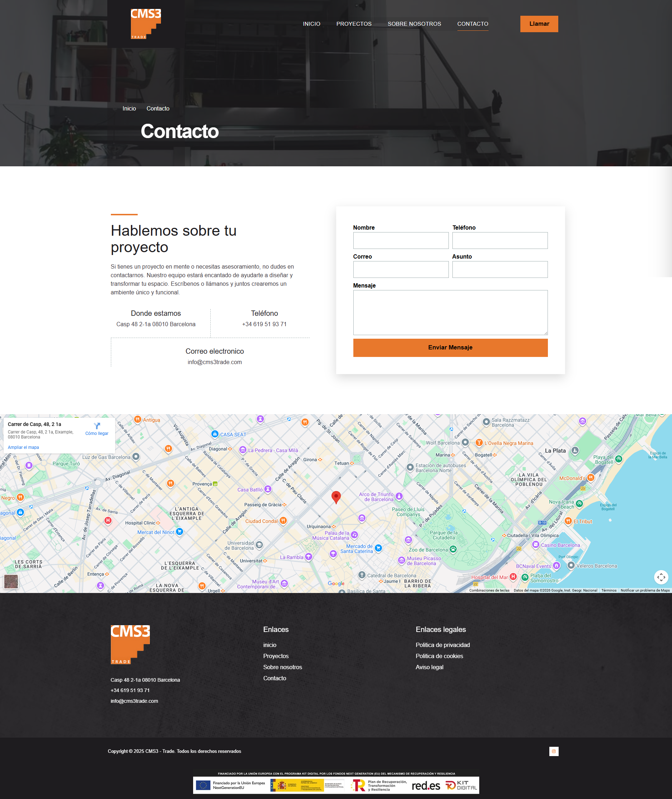Click the footer Contacto link under Enlaces
Image resolution: width=672 pixels, height=799 pixels.
click(275, 678)
